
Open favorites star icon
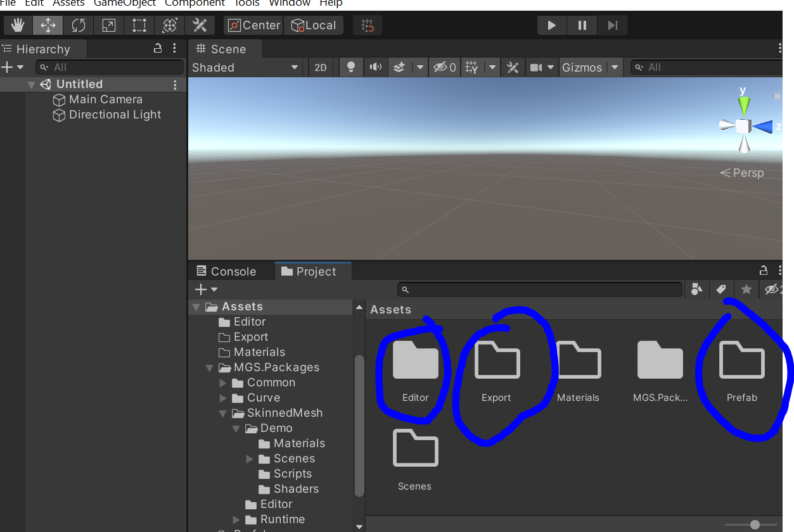[x=746, y=289]
